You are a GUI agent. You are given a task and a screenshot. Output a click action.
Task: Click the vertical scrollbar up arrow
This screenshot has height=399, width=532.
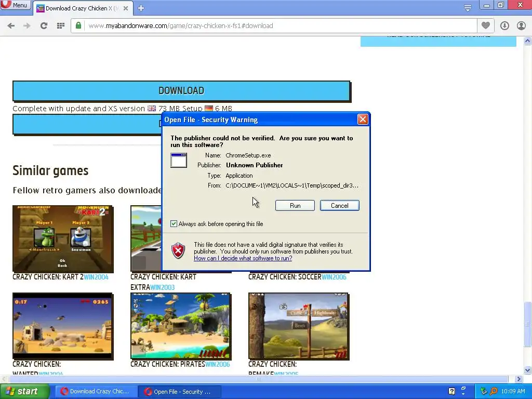tap(528, 41)
